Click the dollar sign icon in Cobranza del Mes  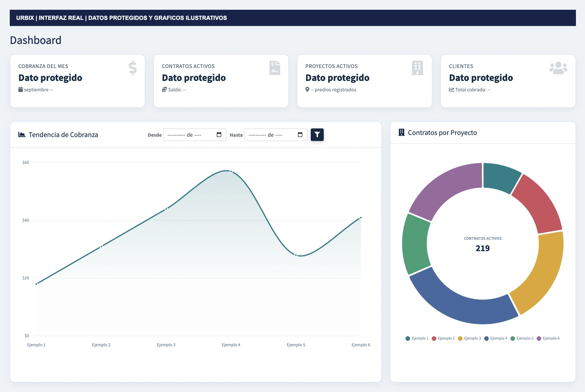pyautogui.click(x=133, y=68)
